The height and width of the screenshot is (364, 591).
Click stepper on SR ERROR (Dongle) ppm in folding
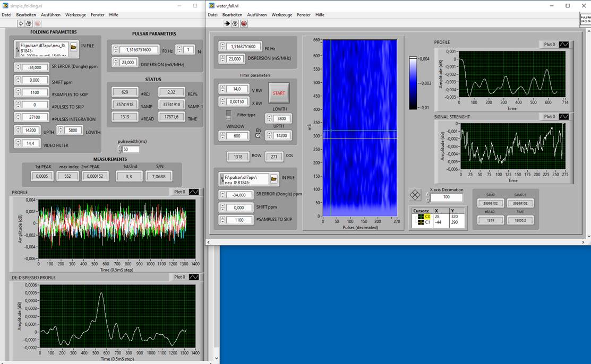point(18,67)
